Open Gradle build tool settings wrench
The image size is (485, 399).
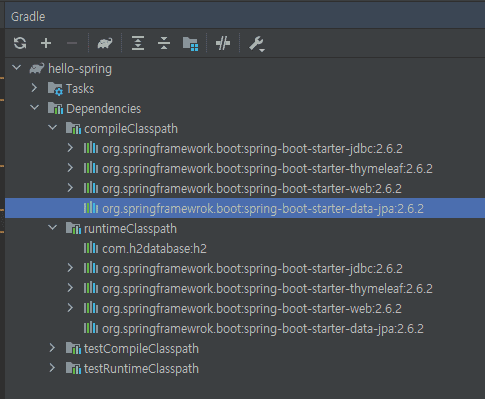[257, 44]
